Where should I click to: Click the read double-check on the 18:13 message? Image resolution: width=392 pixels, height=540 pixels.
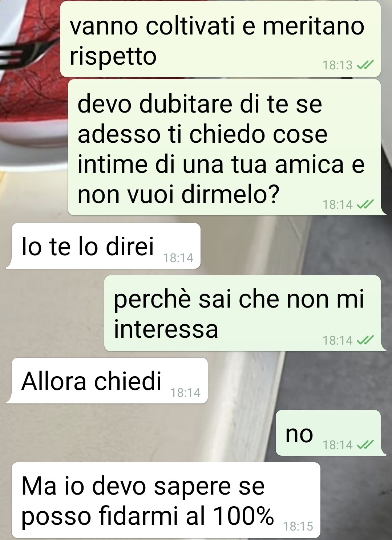pos(365,65)
